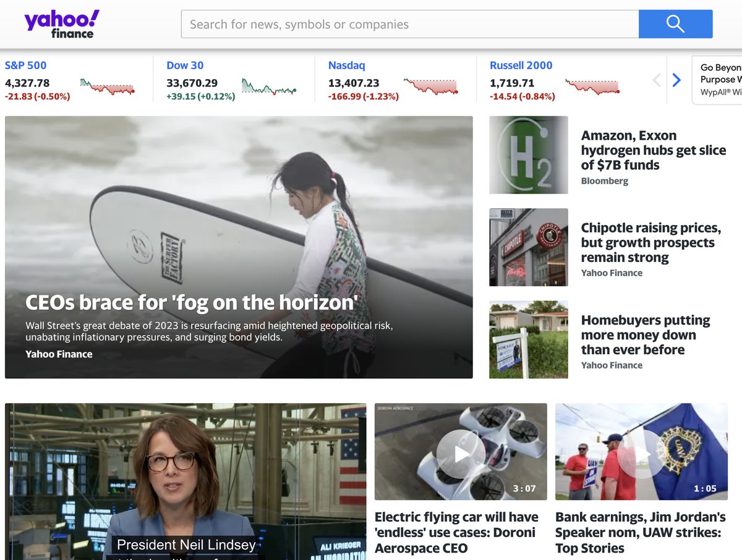
Task: Click the Yahoo Finance logo
Action: pyautogui.click(x=62, y=24)
